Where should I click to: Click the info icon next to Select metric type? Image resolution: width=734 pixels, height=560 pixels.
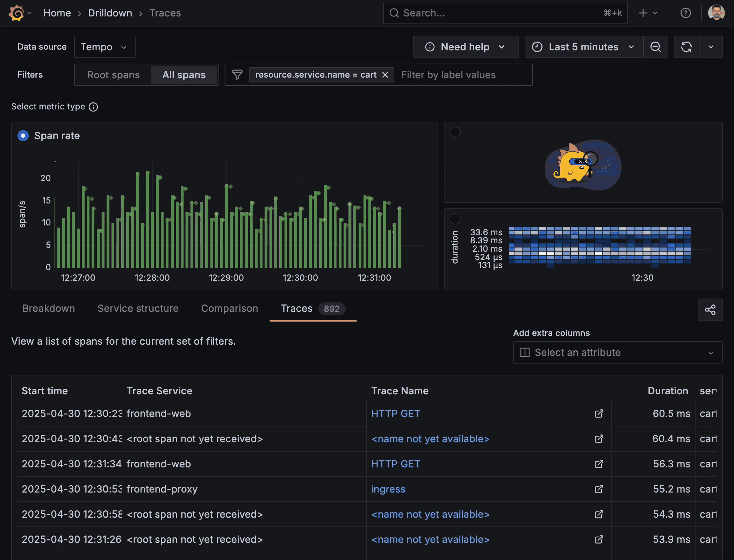pos(93,107)
